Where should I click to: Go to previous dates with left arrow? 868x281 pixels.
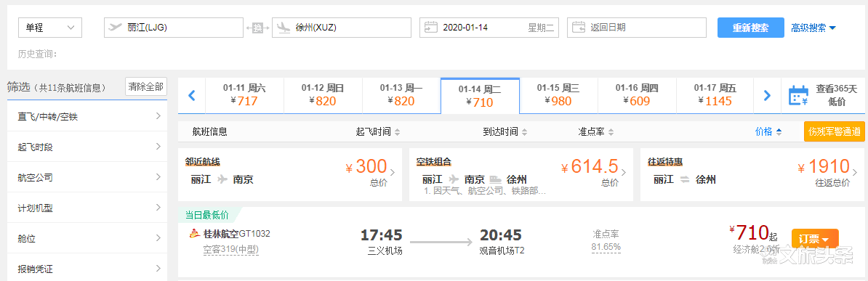[x=192, y=96]
